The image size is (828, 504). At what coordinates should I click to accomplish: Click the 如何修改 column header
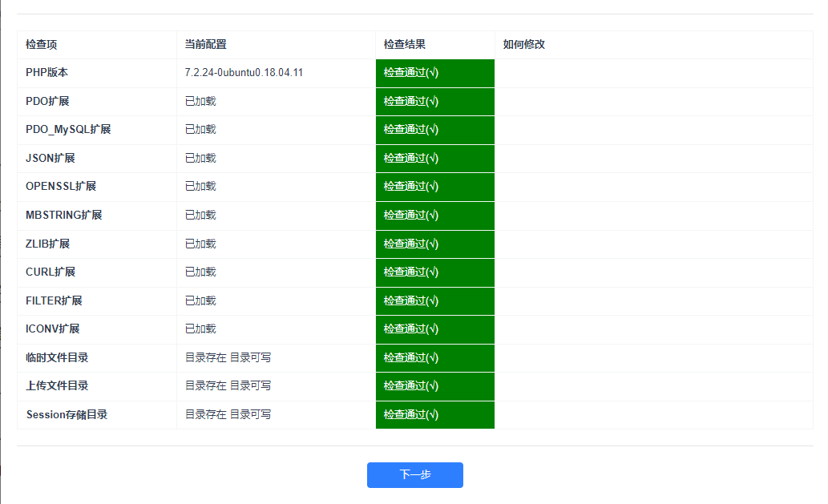coord(524,45)
